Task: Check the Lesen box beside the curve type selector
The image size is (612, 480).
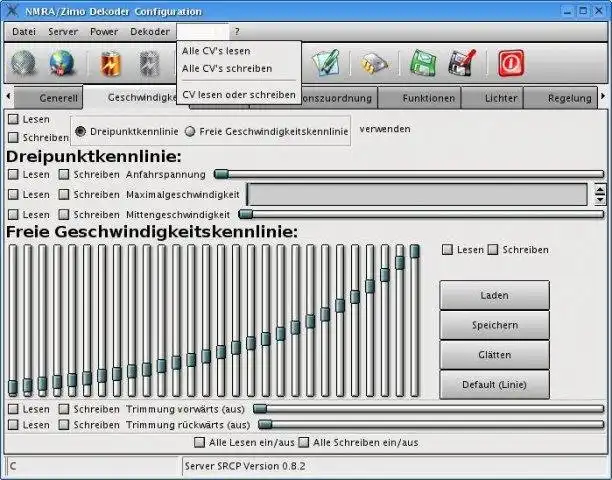Action: pos(13,119)
